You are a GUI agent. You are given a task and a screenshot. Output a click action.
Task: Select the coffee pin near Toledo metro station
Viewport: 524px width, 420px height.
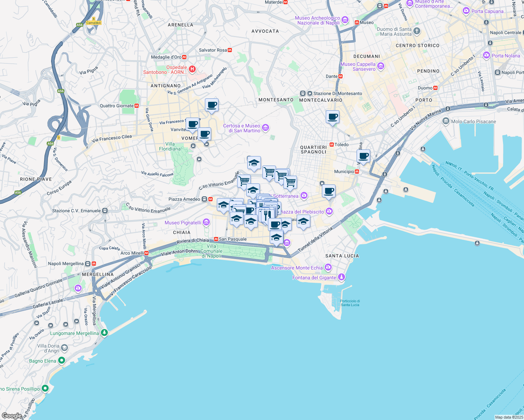point(363,156)
